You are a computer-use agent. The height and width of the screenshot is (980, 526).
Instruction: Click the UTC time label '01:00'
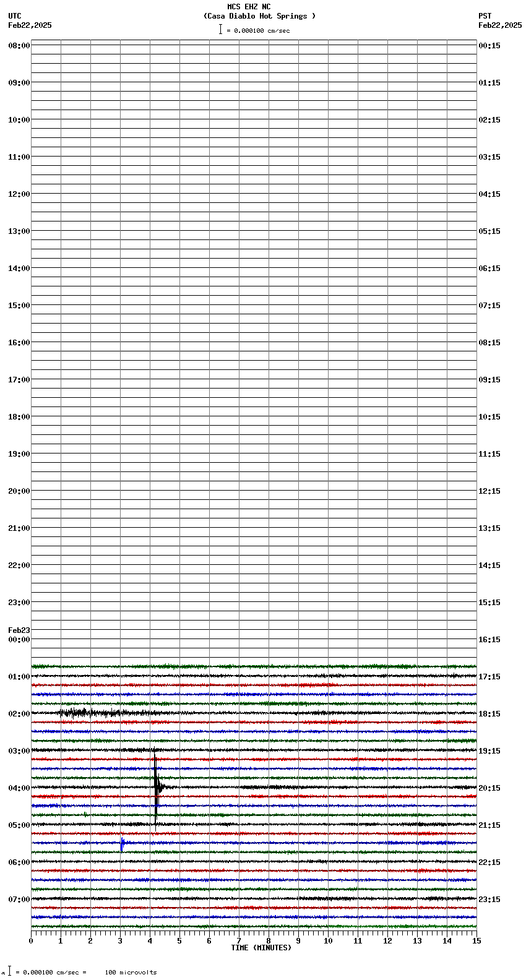click(x=19, y=677)
